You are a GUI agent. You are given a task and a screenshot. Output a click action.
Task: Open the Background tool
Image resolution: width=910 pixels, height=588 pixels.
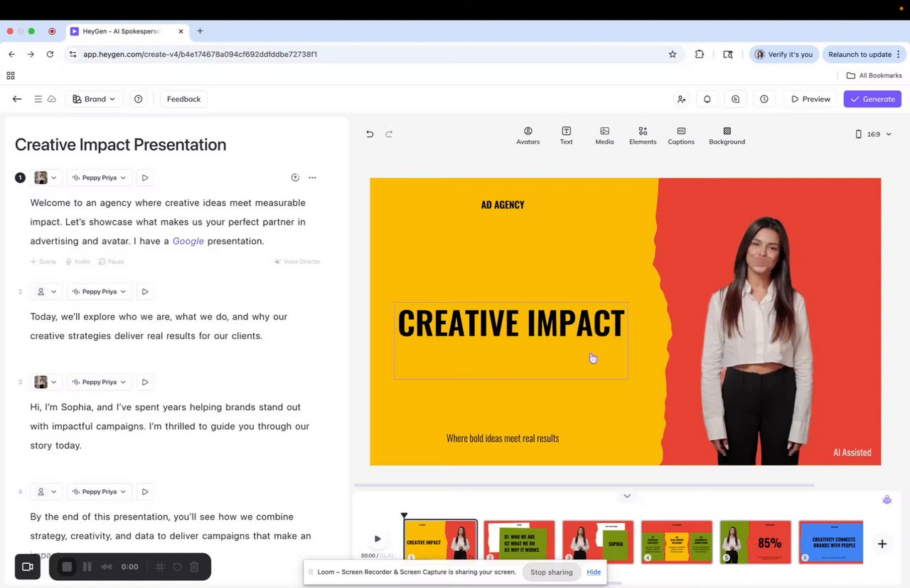(727, 135)
